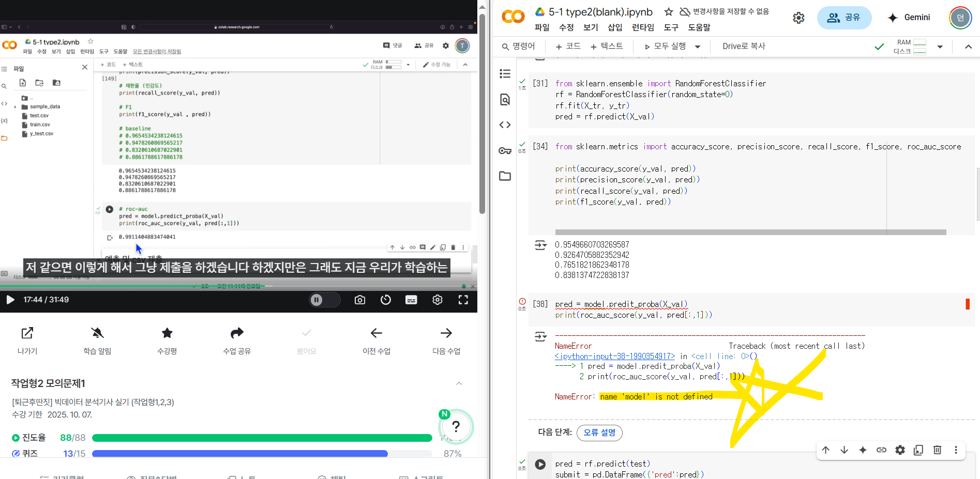The width and height of the screenshot is (980, 479).
Task: Open the RAM 디스크 resource dropdown arrow
Action: [940, 47]
